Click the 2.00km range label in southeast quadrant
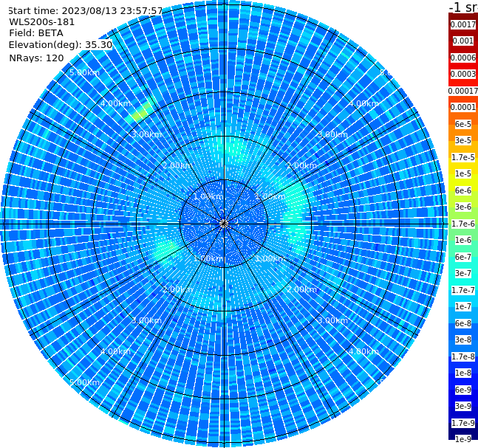 click(x=302, y=289)
